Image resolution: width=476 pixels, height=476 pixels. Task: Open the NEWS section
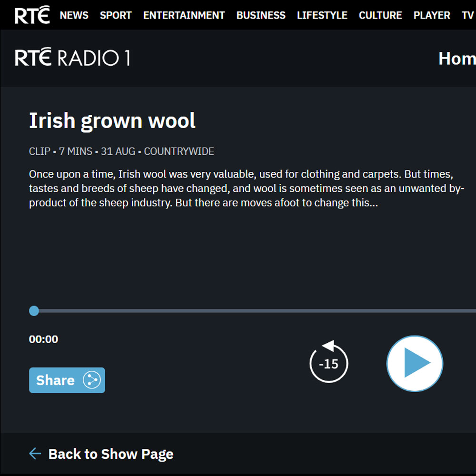pos(74,15)
